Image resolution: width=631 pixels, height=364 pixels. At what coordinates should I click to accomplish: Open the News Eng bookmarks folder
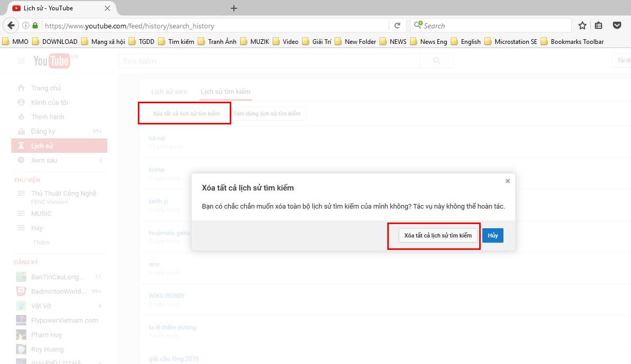point(429,41)
